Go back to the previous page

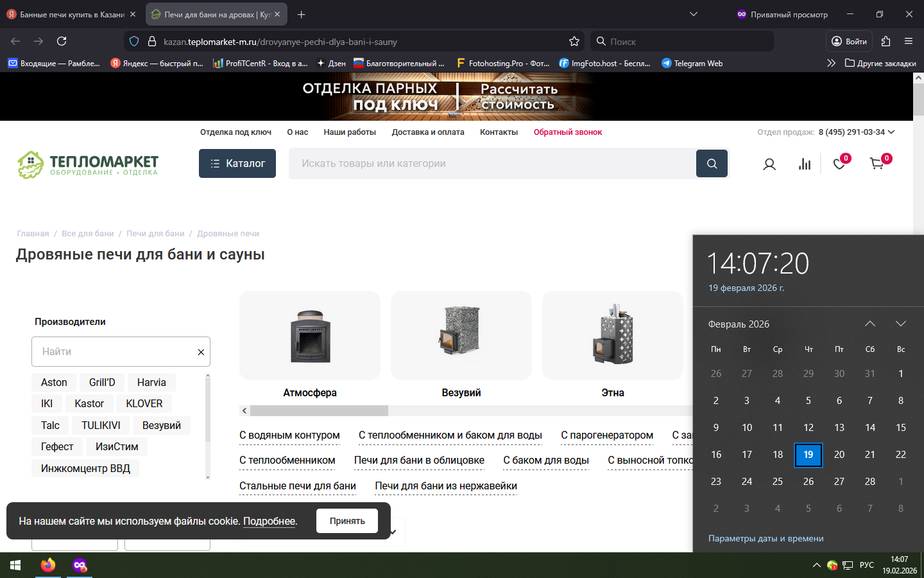[15, 41]
